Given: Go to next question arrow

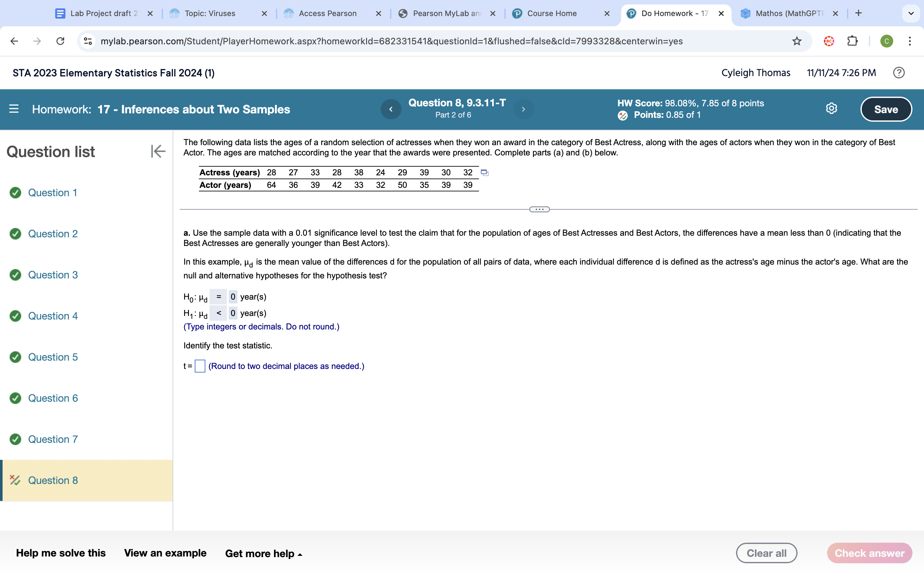Looking at the screenshot, I should [x=524, y=109].
